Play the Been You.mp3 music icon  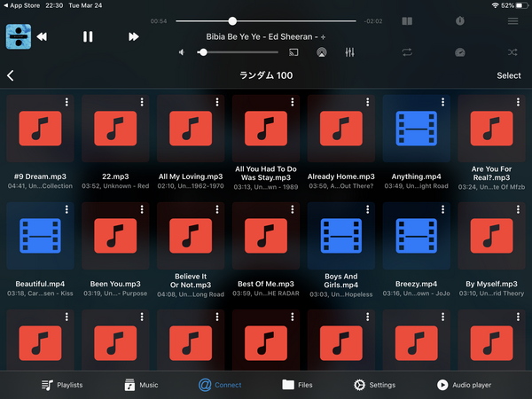(x=115, y=236)
